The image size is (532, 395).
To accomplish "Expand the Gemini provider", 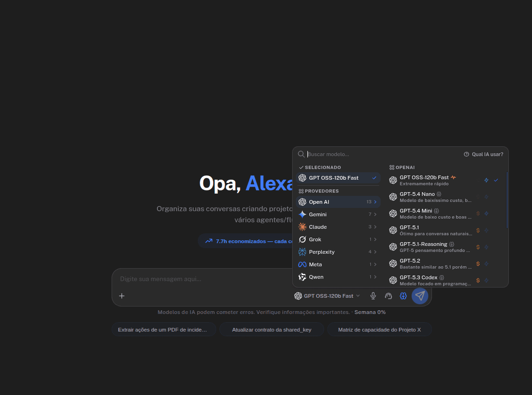I will (338, 214).
